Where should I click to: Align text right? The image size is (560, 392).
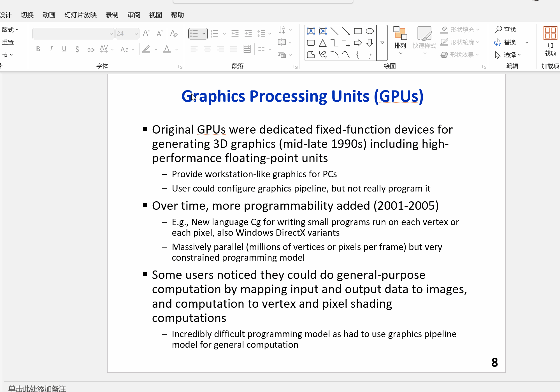220,49
